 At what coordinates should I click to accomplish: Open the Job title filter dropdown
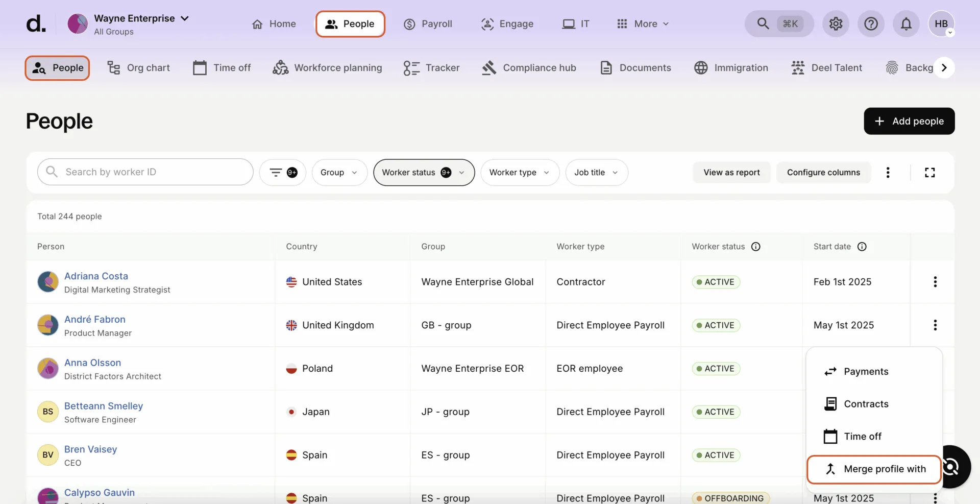(597, 173)
